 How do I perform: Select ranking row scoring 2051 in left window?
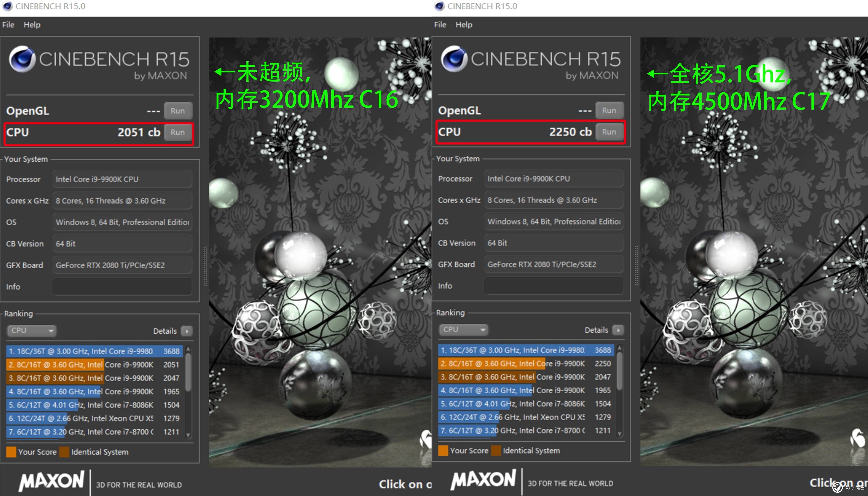tap(94, 365)
